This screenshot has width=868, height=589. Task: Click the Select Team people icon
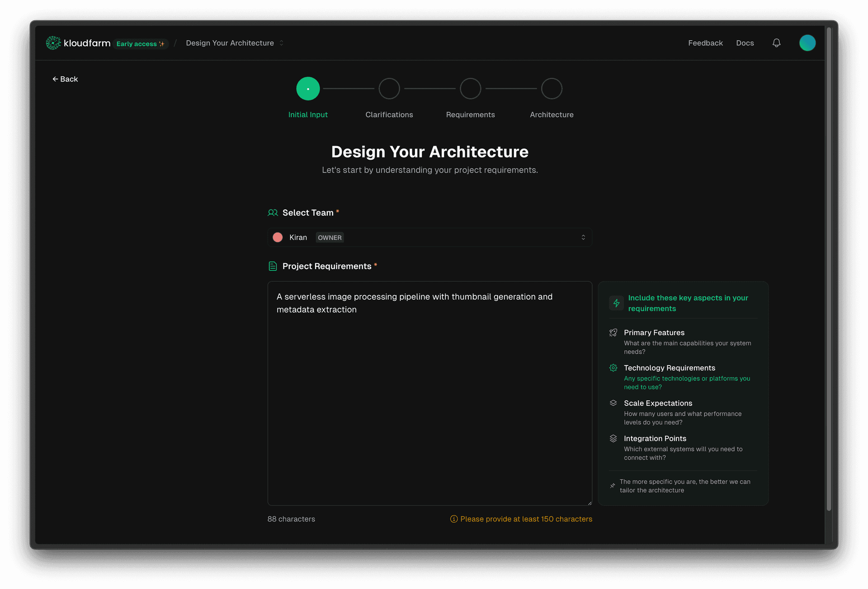[273, 212]
